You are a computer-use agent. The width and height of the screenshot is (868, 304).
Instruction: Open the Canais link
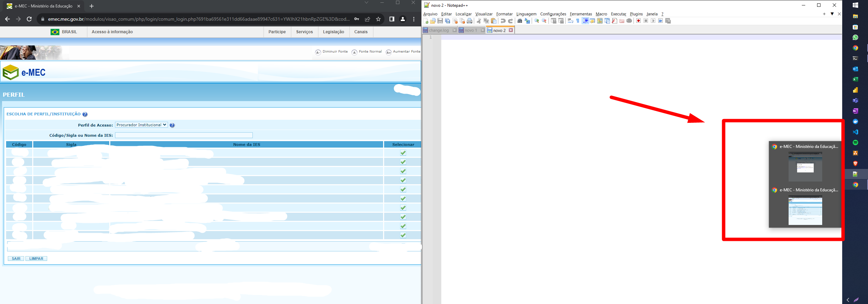pyautogui.click(x=361, y=32)
